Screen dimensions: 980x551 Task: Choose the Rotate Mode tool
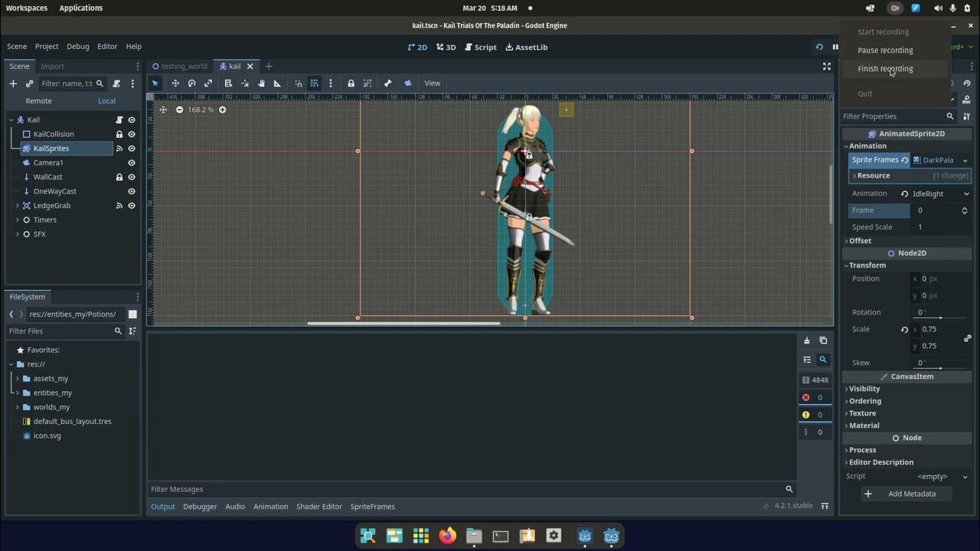click(191, 83)
